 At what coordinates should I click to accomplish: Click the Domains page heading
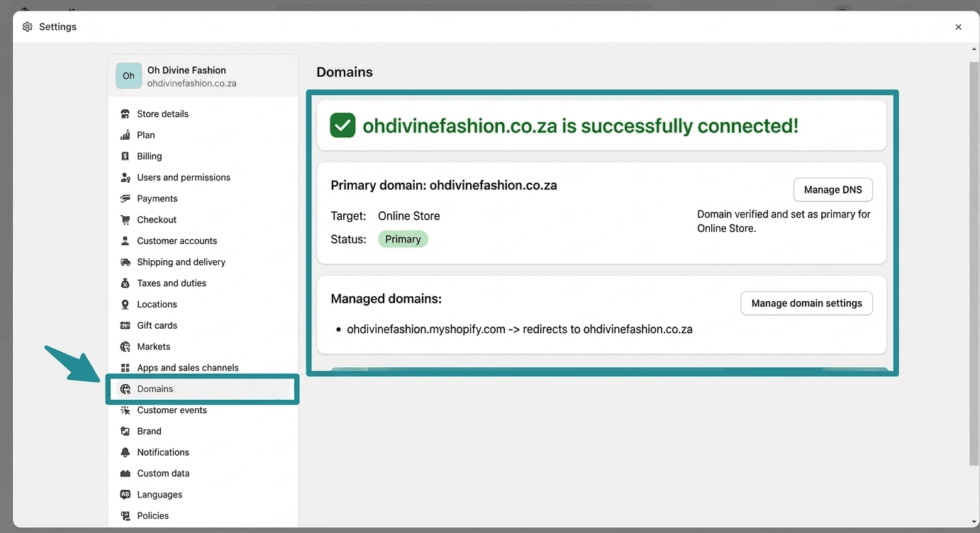[x=345, y=72]
